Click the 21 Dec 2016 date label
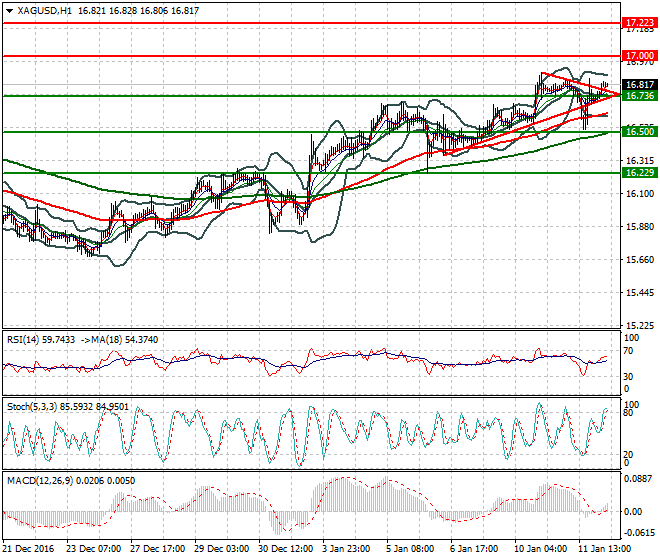Viewport: 660px width, 560px height. click(x=28, y=549)
